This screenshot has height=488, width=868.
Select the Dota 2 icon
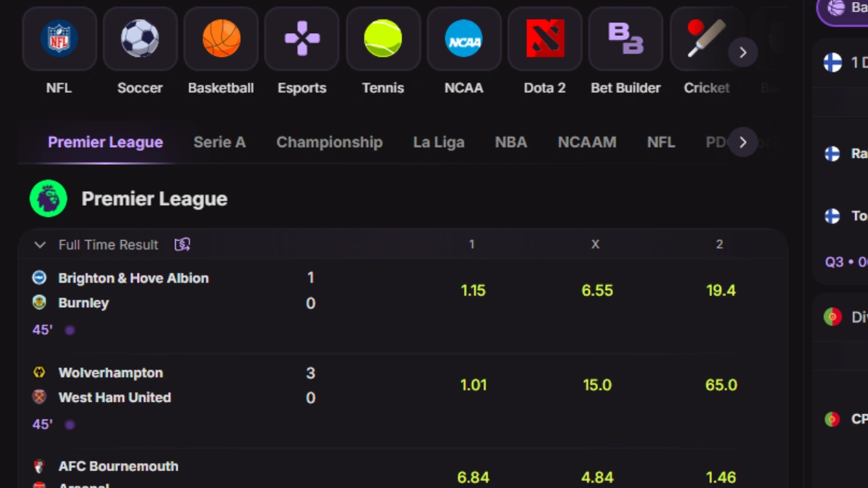point(545,39)
